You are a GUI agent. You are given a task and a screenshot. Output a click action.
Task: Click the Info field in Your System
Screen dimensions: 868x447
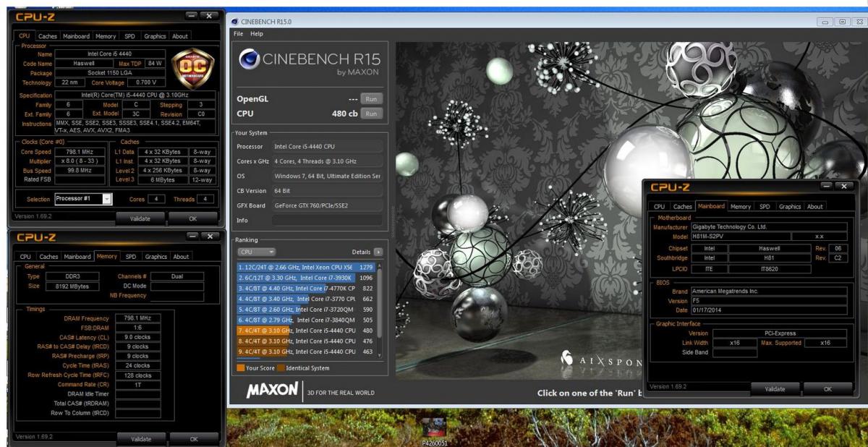(x=327, y=220)
